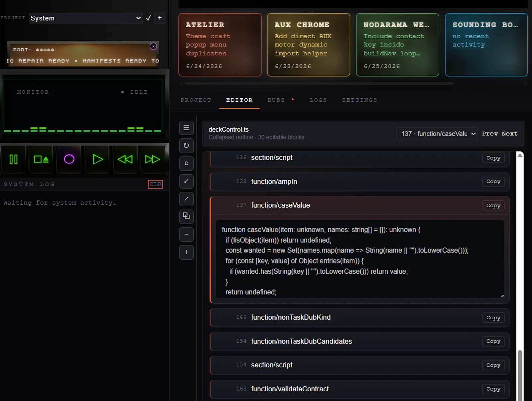Open the System project dropdown
The image size is (532, 401).
[x=86, y=18]
